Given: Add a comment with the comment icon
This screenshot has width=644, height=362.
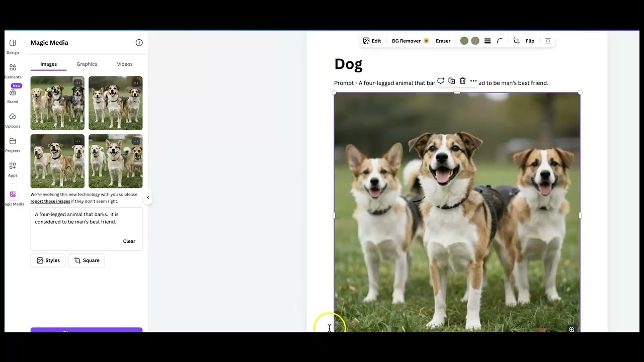Looking at the screenshot, I should [441, 81].
